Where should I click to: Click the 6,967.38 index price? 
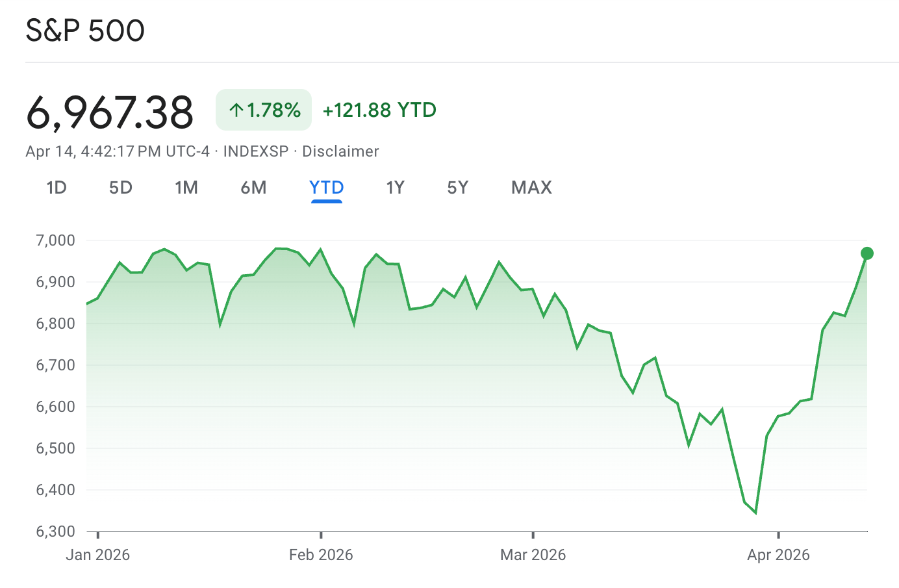(x=110, y=112)
